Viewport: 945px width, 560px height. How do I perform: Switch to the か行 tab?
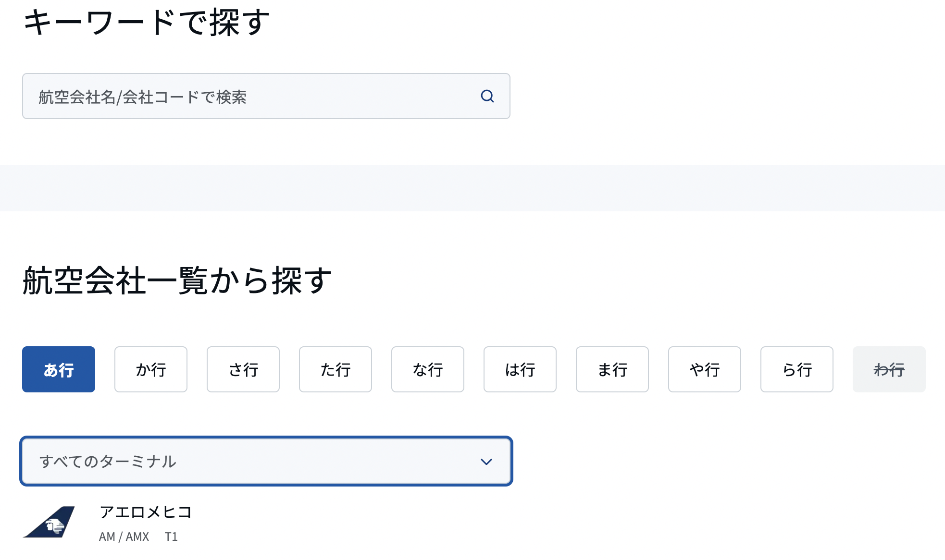(x=151, y=369)
